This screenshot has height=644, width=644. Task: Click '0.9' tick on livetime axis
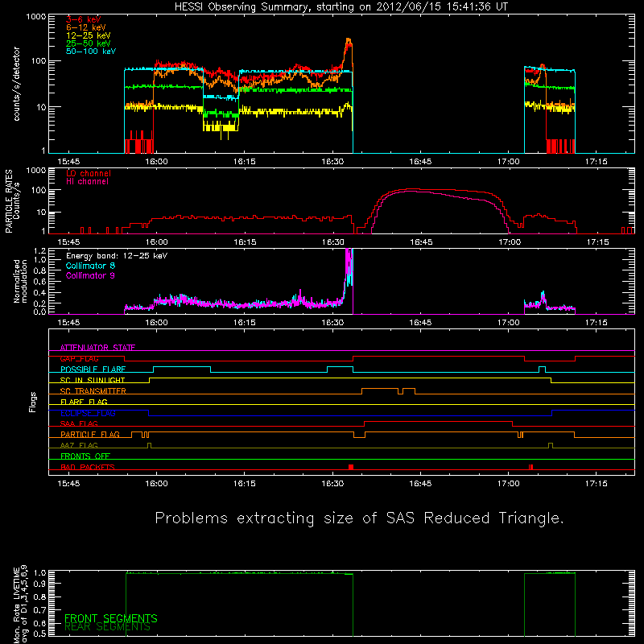[x=40, y=583]
